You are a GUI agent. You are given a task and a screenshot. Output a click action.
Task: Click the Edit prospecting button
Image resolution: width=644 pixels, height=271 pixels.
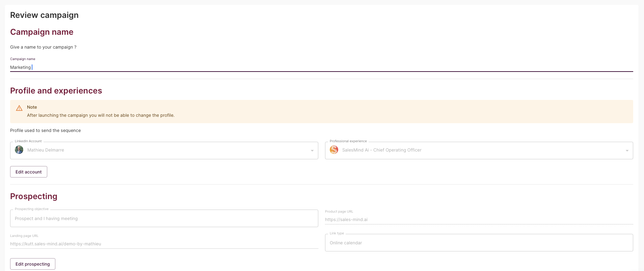[x=33, y=264]
